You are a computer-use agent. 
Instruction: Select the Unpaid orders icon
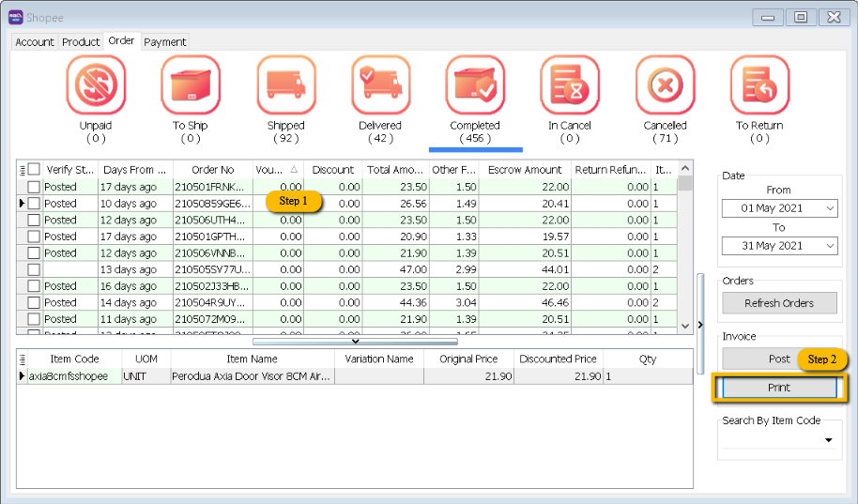coord(95,85)
